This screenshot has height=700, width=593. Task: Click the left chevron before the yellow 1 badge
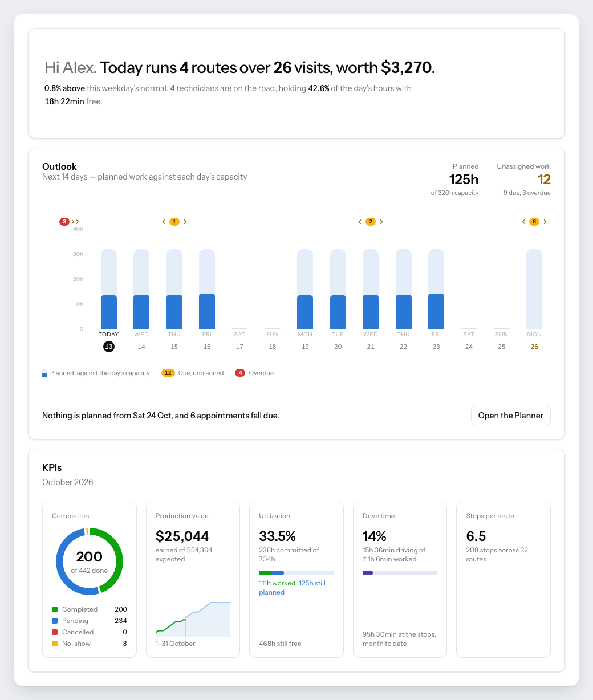(x=164, y=222)
